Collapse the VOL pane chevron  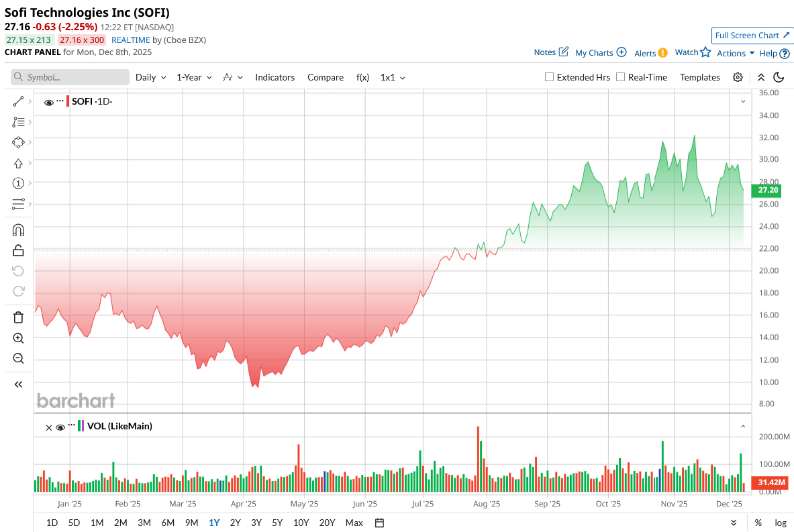tap(744, 426)
